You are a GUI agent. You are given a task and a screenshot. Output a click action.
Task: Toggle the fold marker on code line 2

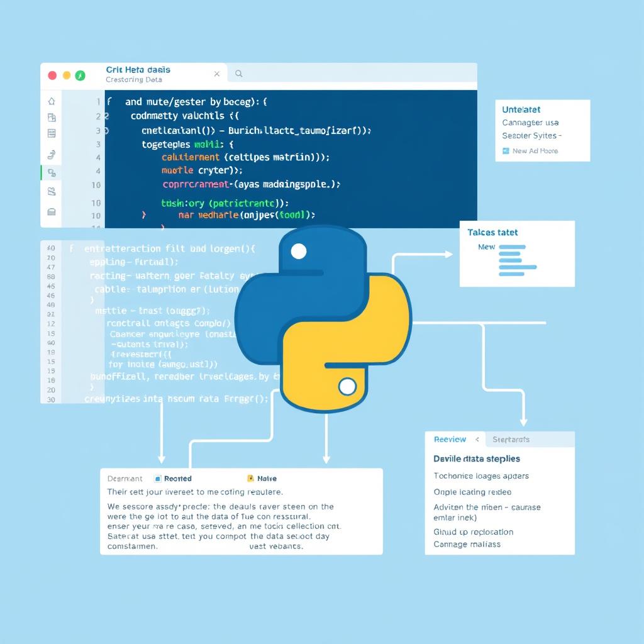[107, 116]
